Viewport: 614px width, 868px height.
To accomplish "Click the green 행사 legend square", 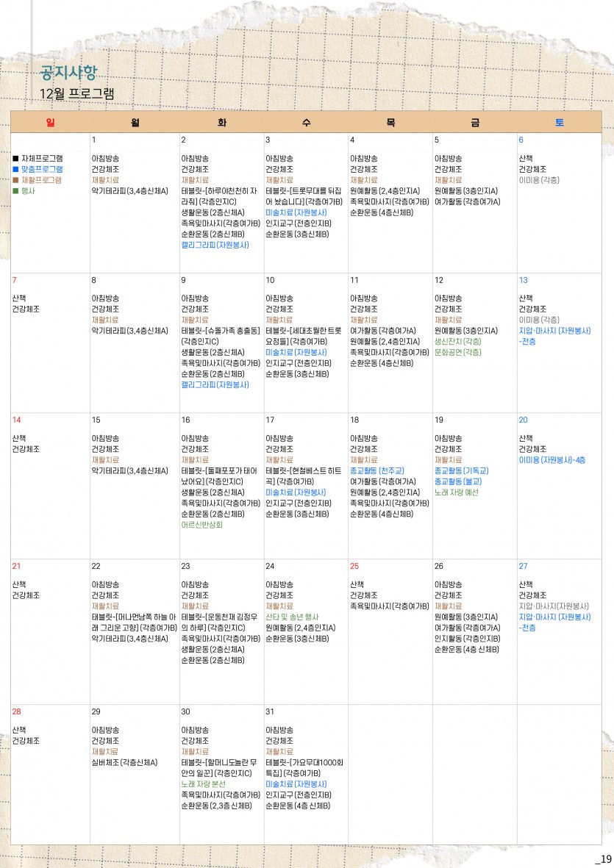I will [15, 191].
